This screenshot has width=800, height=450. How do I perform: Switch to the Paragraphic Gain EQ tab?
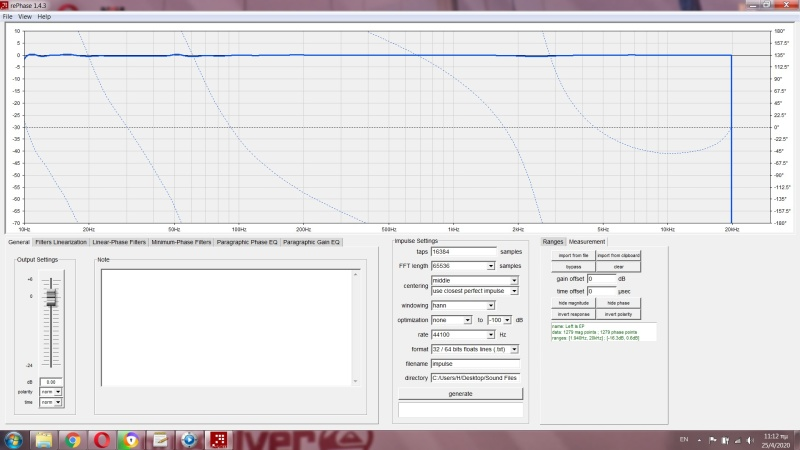[312, 242]
